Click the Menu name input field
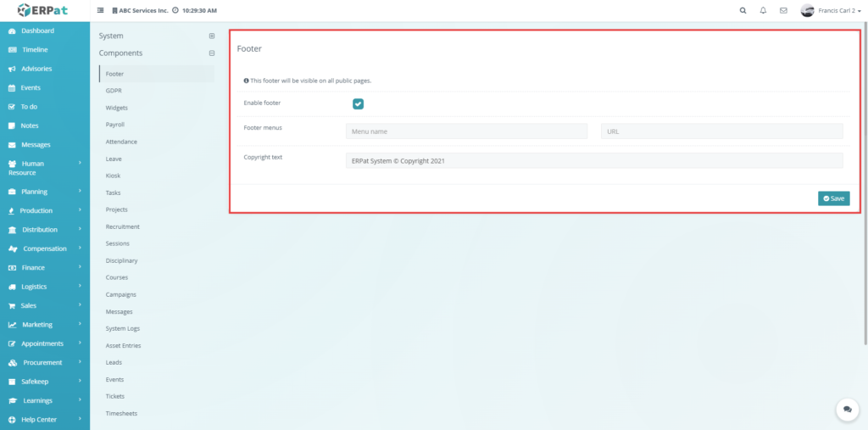868x430 pixels. (466, 131)
